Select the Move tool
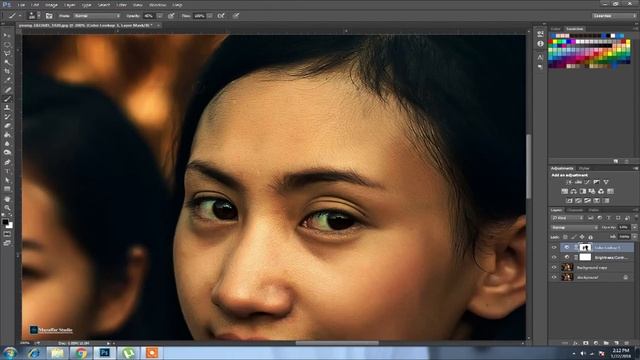The image size is (640, 360). (x=7, y=36)
